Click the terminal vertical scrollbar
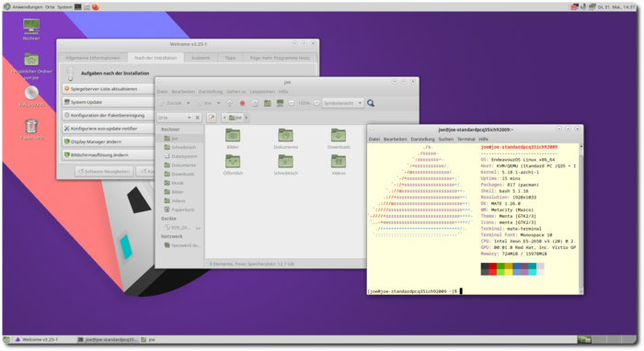The image size is (644, 351). click(x=581, y=218)
